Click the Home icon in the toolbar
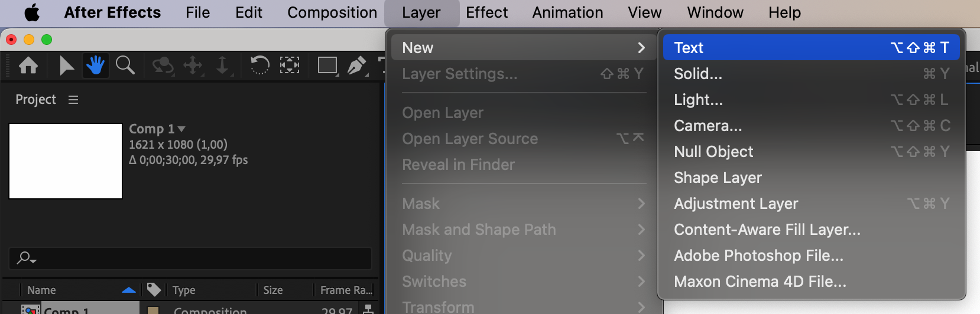 tap(28, 65)
